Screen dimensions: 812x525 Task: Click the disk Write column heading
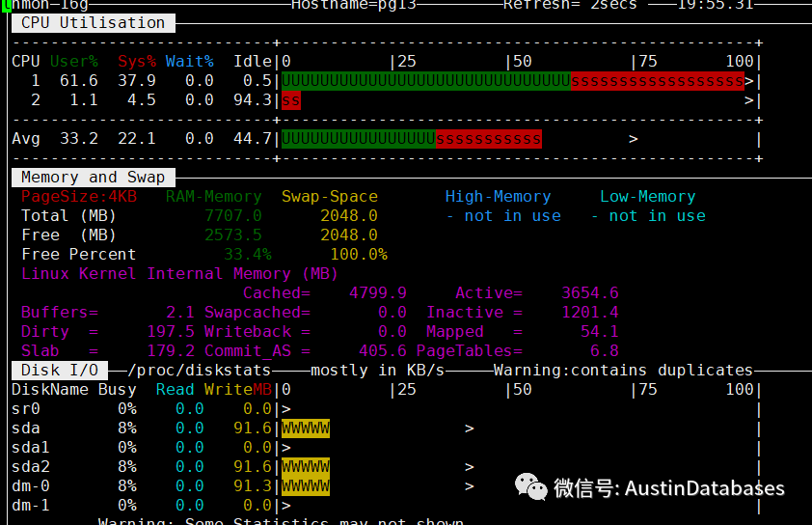tap(229, 390)
